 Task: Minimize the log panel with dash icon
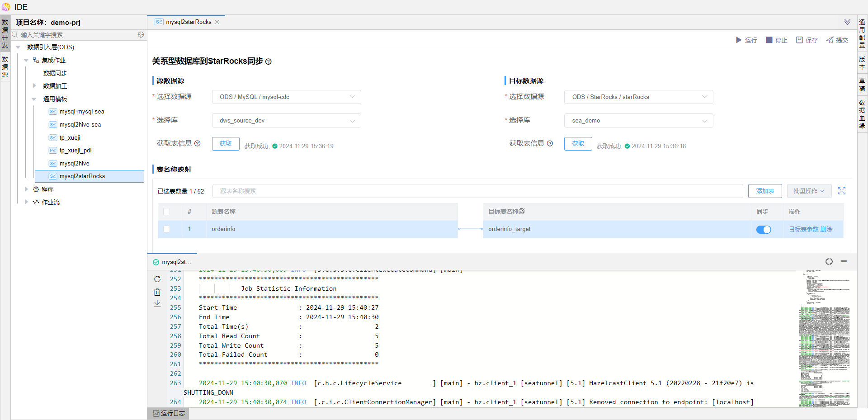coord(844,261)
